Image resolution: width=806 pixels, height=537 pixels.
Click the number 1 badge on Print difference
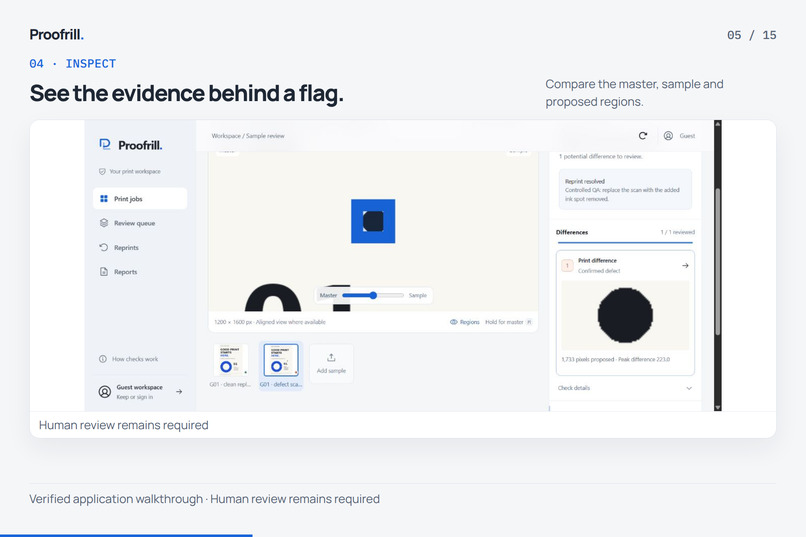pos(567,266)
